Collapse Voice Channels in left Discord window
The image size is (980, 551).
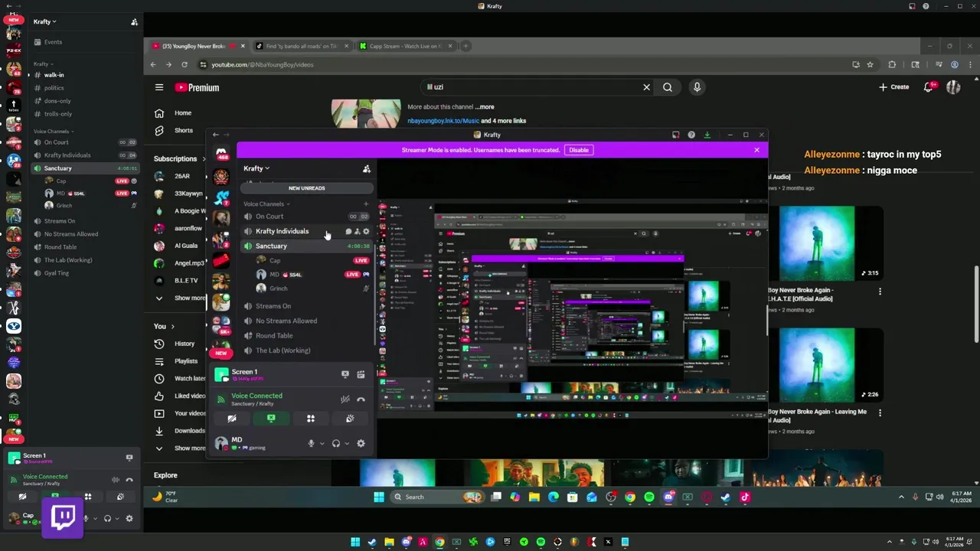click(54, 132)
